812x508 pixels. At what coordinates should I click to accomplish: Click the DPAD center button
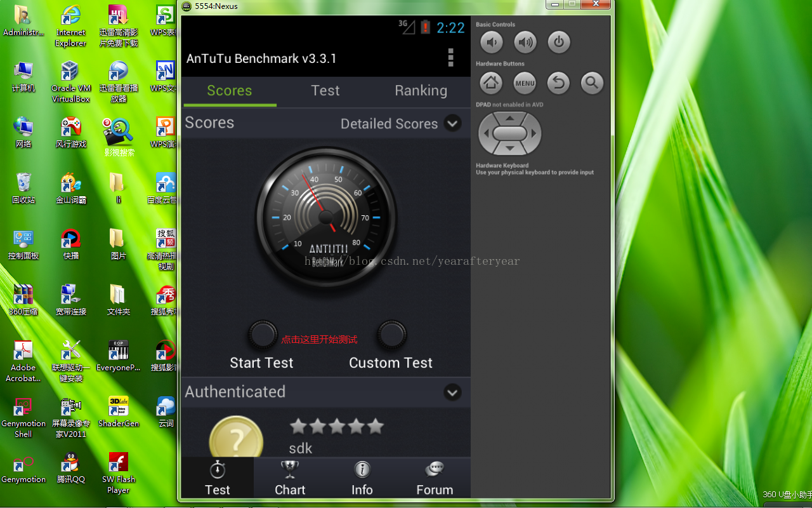[510, 133]
